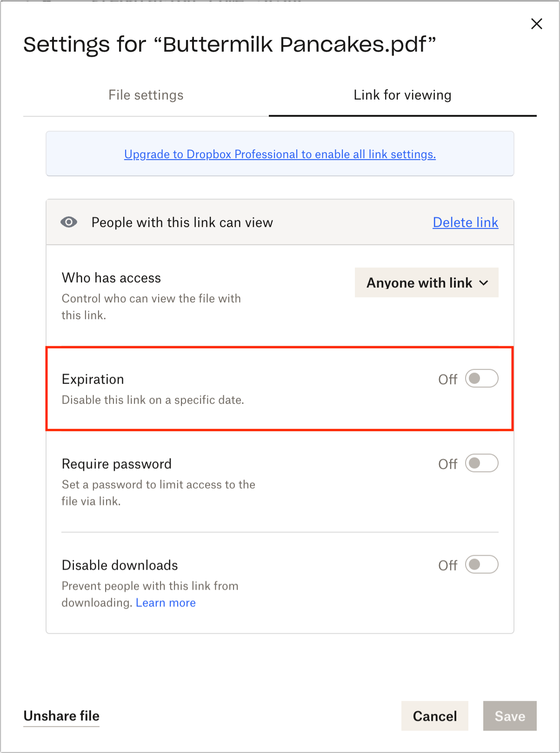Click the Unshare file link

61,716
